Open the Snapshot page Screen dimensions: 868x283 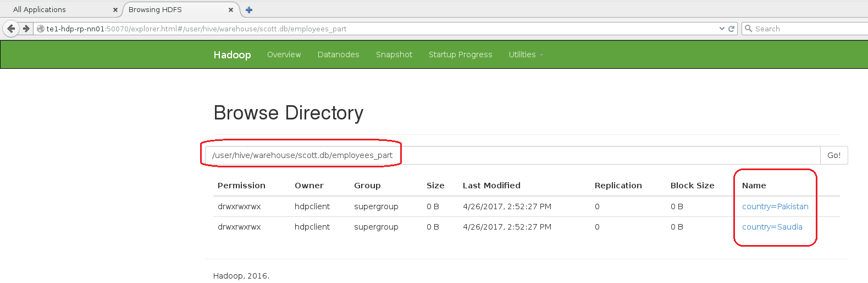click(x=394, y=55)
